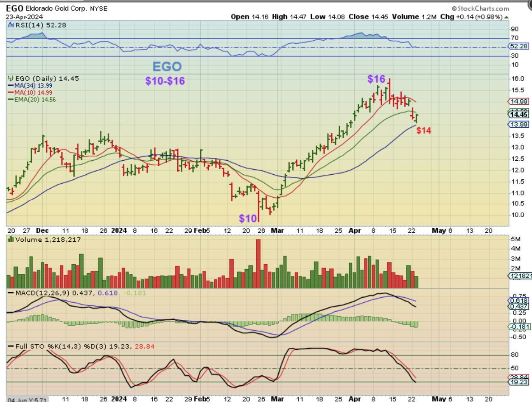Click the tallest red volume bar in February
Screen dimensions: 532x402
(x=258, y=264)
